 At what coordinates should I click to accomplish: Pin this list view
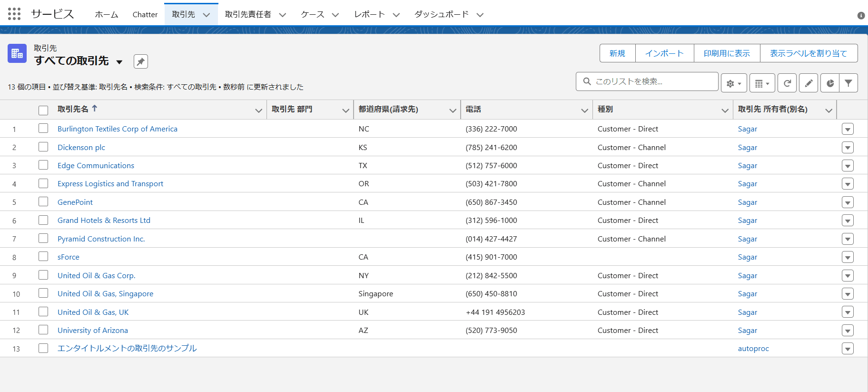coord(140,61)
